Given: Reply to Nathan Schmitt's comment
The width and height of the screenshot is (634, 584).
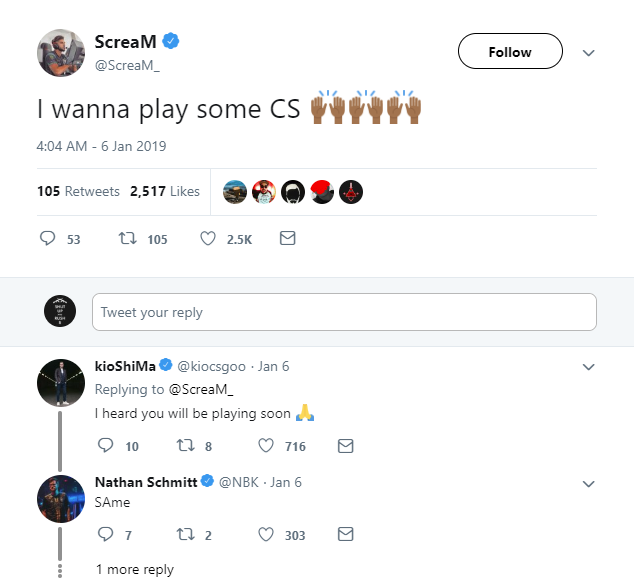Looking at the screenshot, I should pos(105,535).
